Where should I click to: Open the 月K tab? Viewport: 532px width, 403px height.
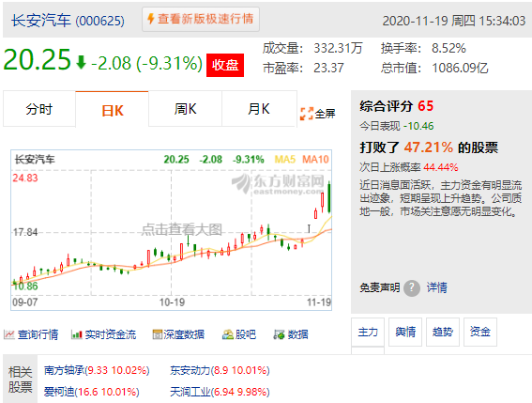[x=259, y=109]
